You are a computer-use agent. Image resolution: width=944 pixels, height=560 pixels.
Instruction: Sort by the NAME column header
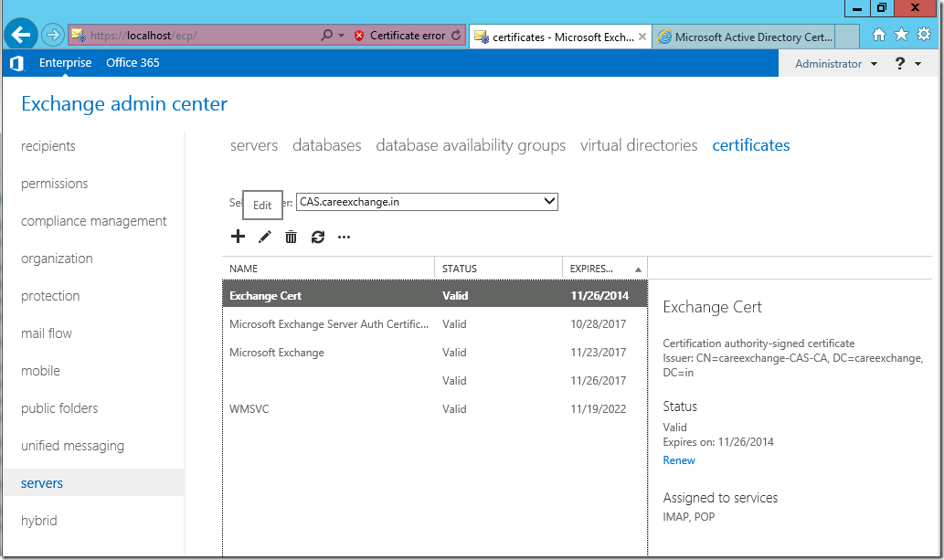[x=329, y=269]
